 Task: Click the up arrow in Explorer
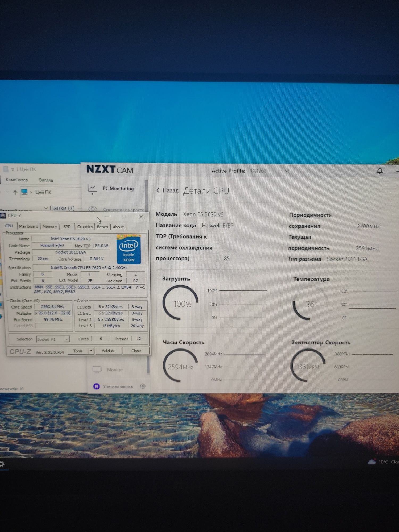[15, 192]
